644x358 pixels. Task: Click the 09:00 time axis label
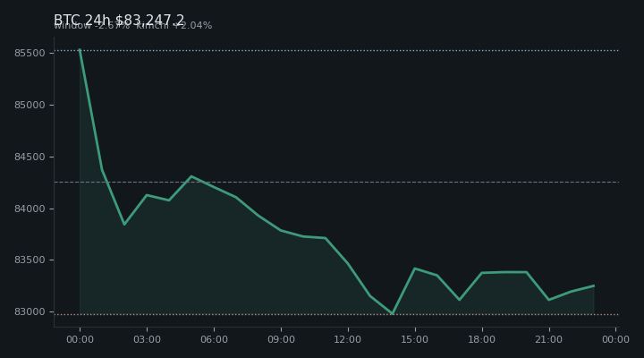[x=281, y=339]
